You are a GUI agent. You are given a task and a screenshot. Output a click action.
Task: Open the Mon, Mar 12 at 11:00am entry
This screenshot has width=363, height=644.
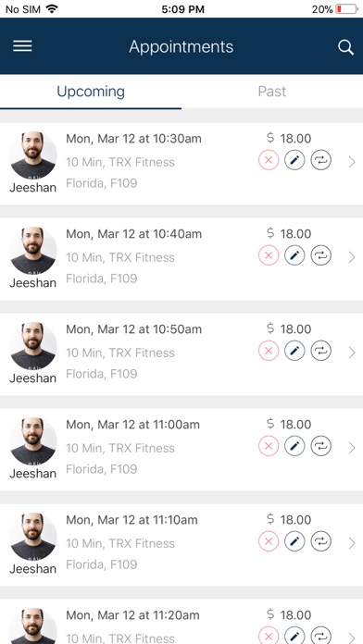181,450
